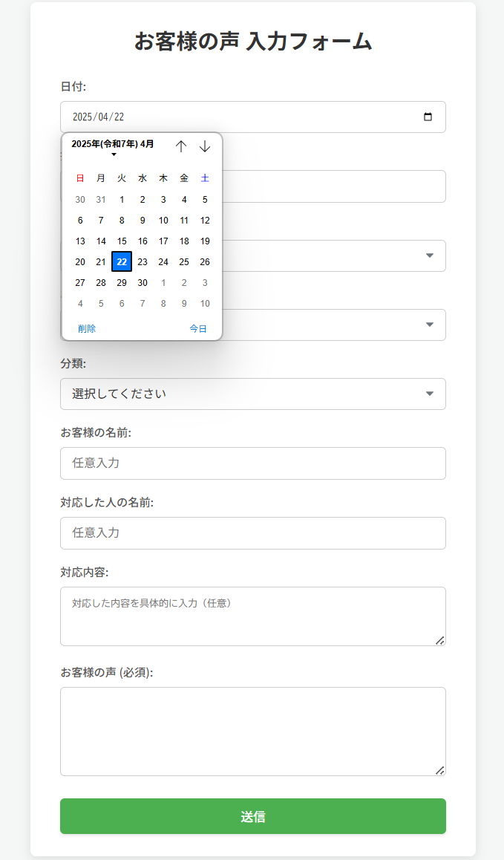This screenshot has height=860, width=504.
Task: Click inside the 対応内容 textarea
Action: 252,616
